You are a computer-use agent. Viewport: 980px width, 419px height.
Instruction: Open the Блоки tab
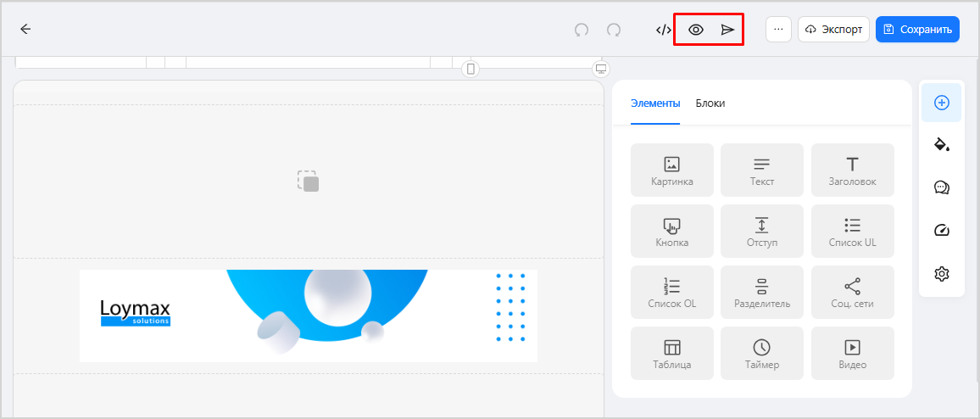pyautogui.click(x=710, y=103)
